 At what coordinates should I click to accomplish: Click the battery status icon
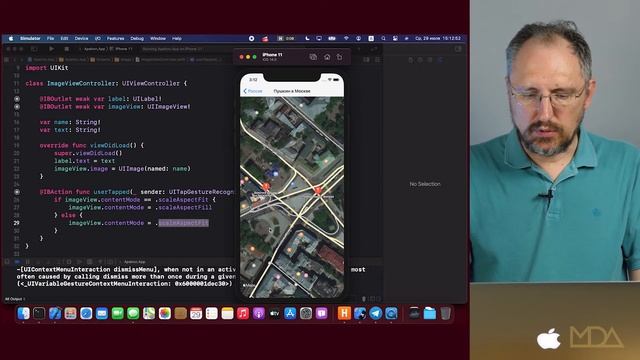(x=332, y=38)
